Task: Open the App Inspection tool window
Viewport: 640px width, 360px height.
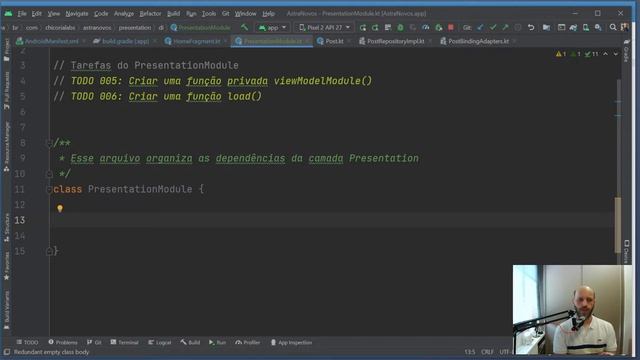Action: pyautogui.click(x=291, y=342)
